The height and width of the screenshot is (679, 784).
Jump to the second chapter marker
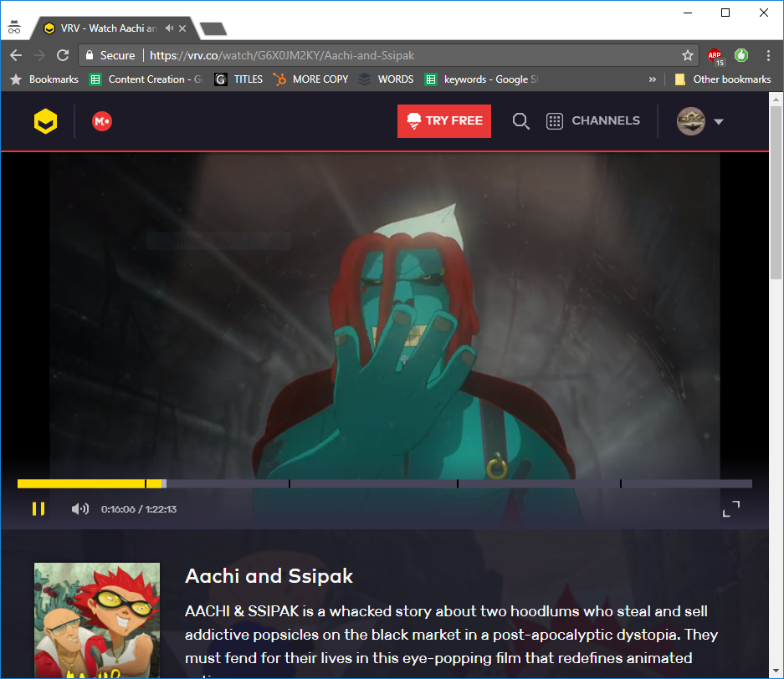tap(290, 483)
